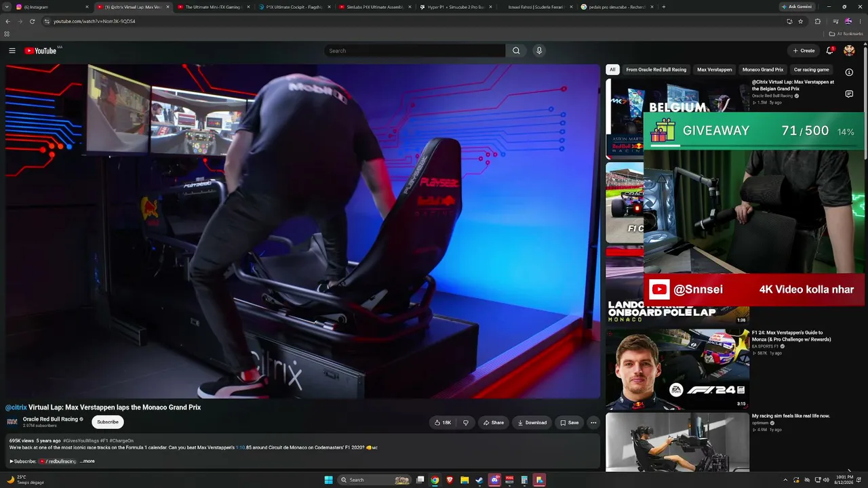Bookmark this page with the star
This screenshot has width=868, height=488.
pyautogui.click(x=801, y=21)
